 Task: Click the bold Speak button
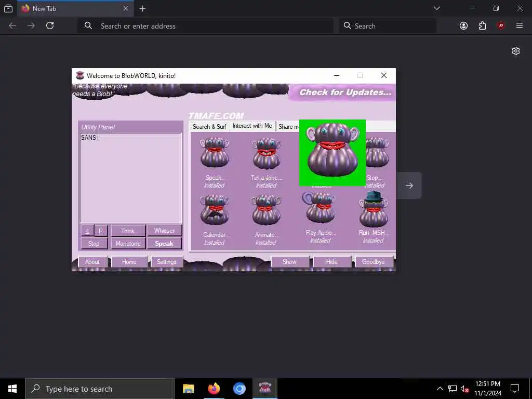pyautogui.click(x=165, y=244)
